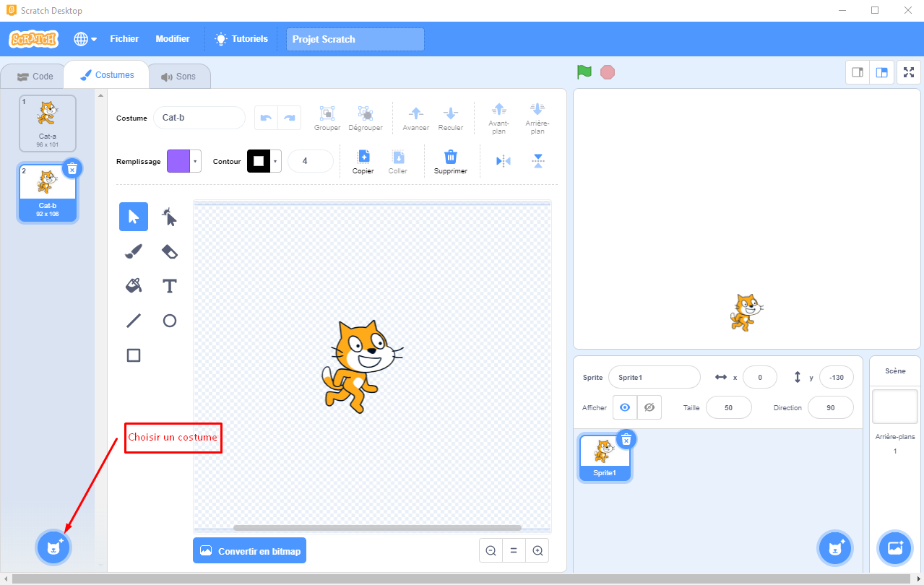The image size is (924, 585).
Task: Hide sprite using crossed-eye icon
Action: (x=649, y=407)
